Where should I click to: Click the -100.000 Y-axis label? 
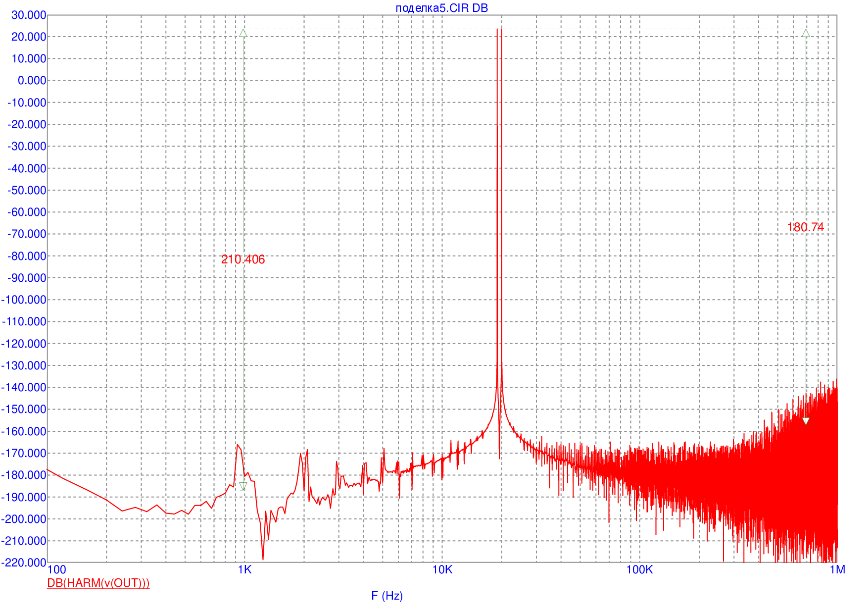24,300
